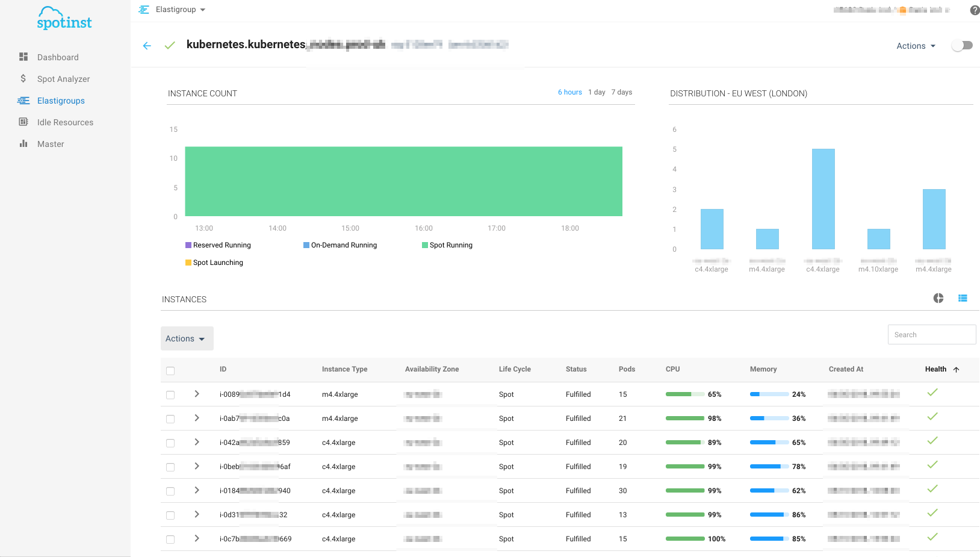Click the instances Search field
Screen dimensions: 980x557
(x=931, y=335)
